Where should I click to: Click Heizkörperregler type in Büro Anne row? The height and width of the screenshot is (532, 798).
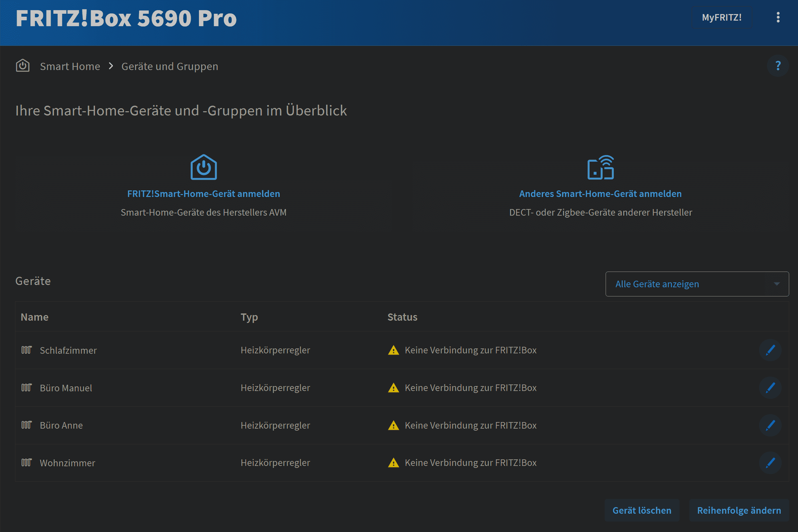[275, 425]
